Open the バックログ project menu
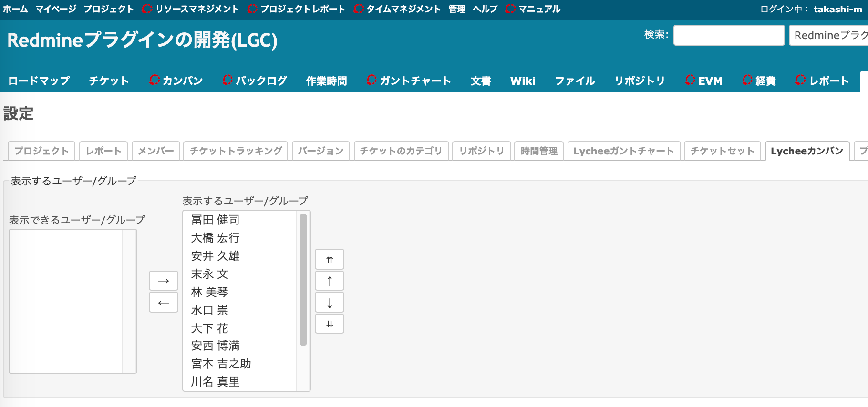868x407 pixels. tap(255, 81)
